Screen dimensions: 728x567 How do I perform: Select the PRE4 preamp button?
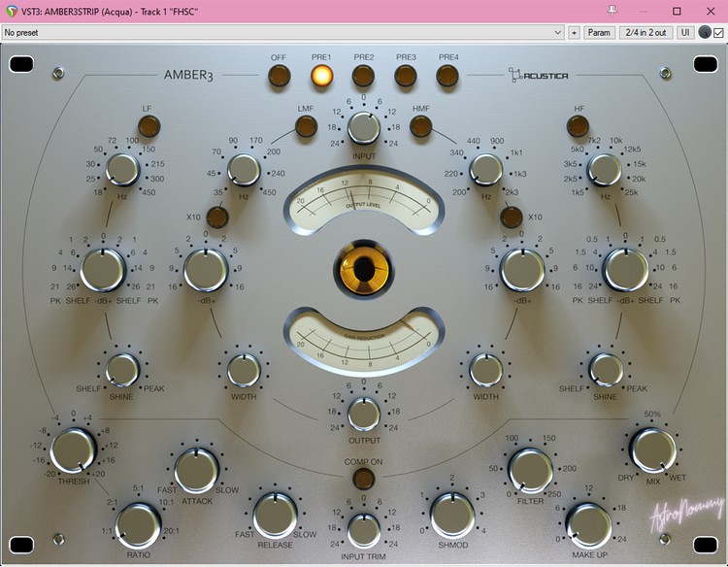point(447,76)
